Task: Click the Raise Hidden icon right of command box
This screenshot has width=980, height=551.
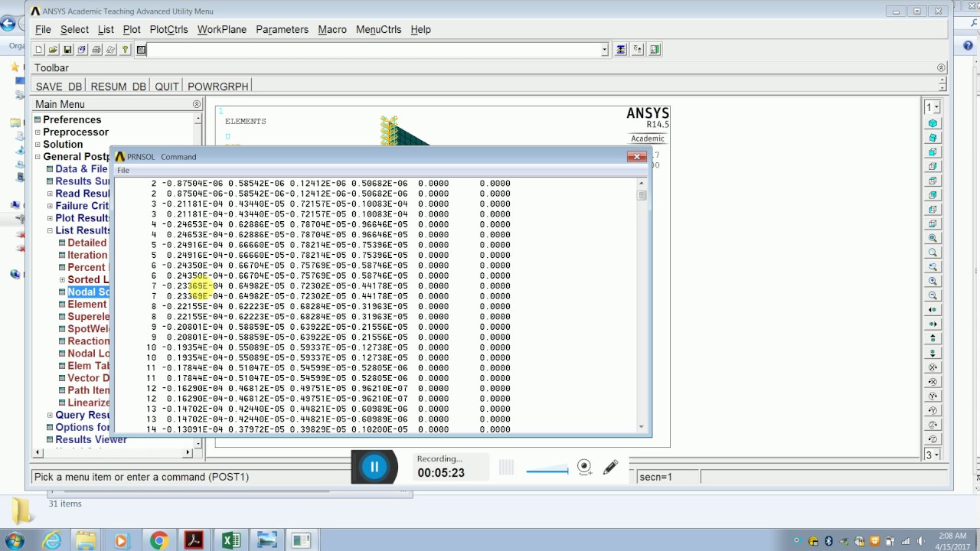Action: [620, 50]
